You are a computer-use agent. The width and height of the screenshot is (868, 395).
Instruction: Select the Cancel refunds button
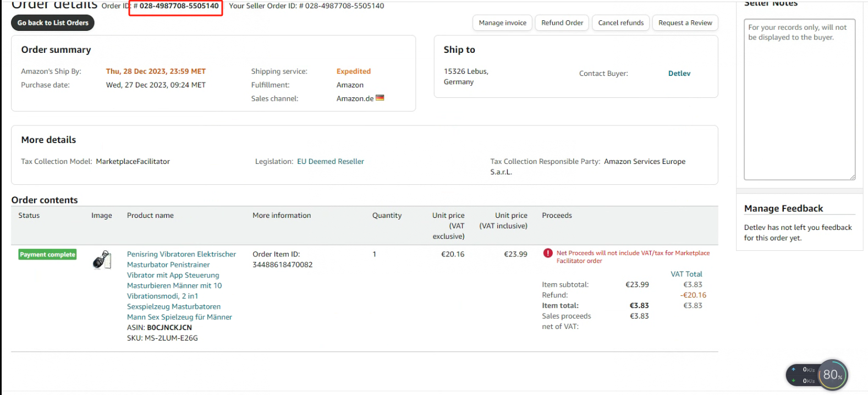coord(620,23)
